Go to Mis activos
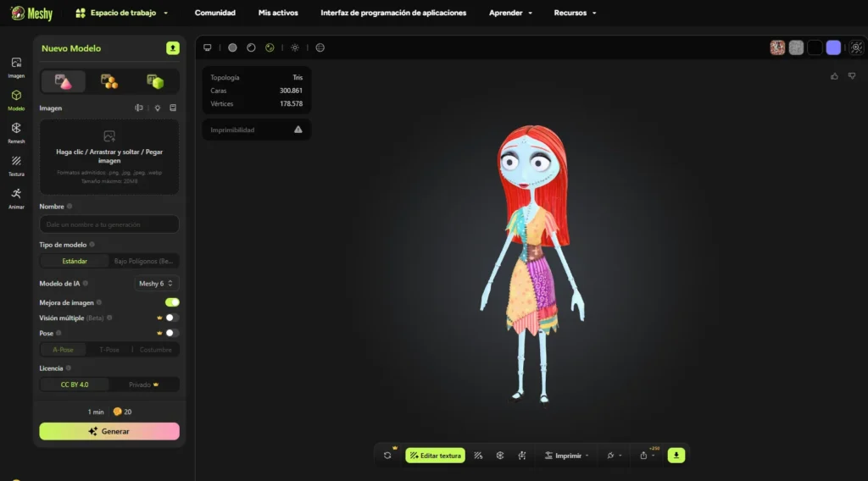 tap(278, 13)
